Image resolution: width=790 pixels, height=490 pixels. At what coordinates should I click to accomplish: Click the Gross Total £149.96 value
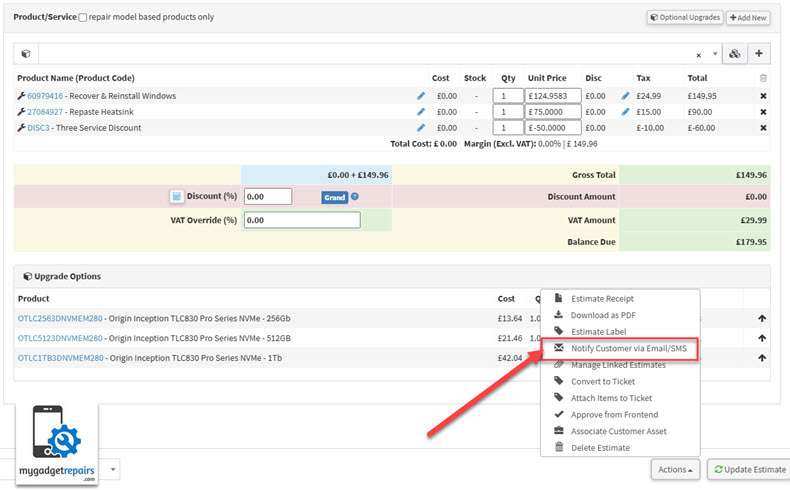pos(751,175)
